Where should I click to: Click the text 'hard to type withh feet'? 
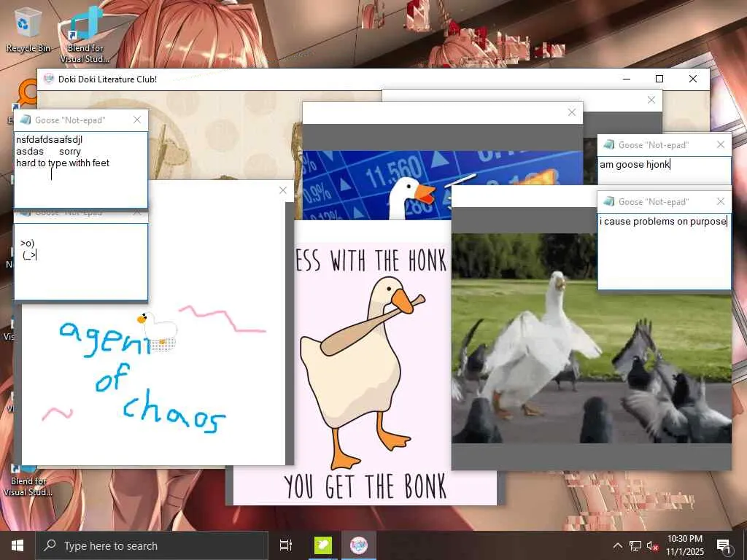coord(63,163)
